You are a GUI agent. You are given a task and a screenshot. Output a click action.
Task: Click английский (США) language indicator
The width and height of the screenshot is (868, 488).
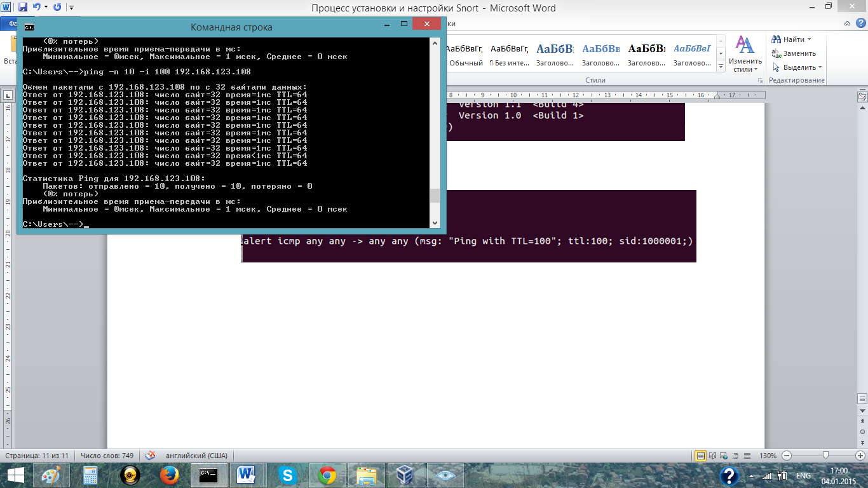196,456
